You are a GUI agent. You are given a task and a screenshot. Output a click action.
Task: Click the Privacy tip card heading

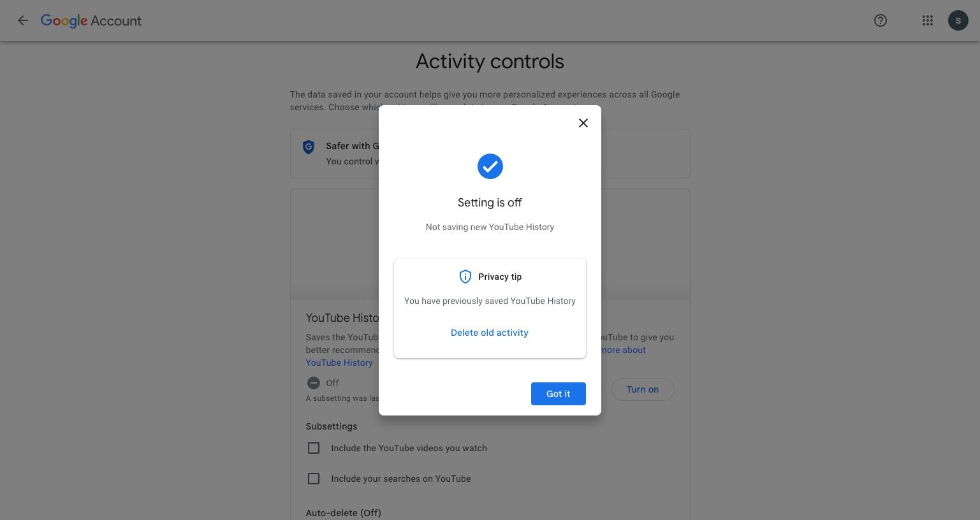pos(500,277)
